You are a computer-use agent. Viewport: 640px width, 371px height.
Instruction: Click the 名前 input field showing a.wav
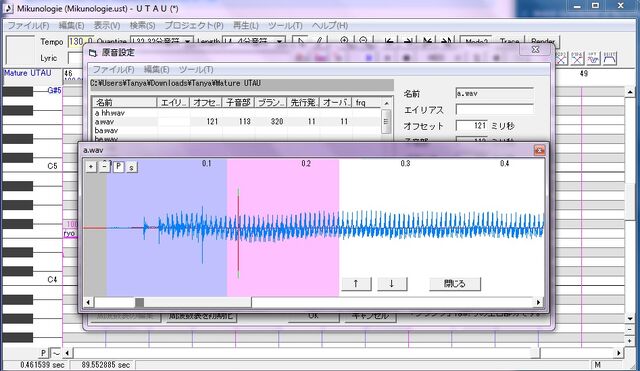[494, 93]
